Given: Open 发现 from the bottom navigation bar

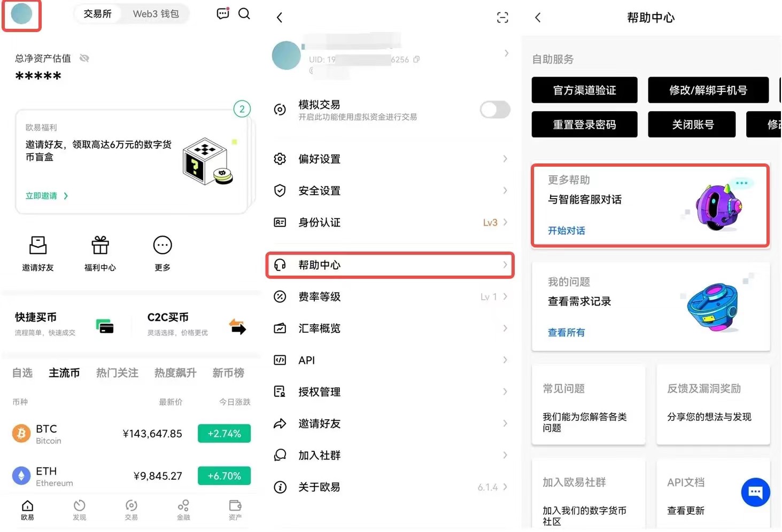Looking at the screenshot, I should tap(79, 510).
